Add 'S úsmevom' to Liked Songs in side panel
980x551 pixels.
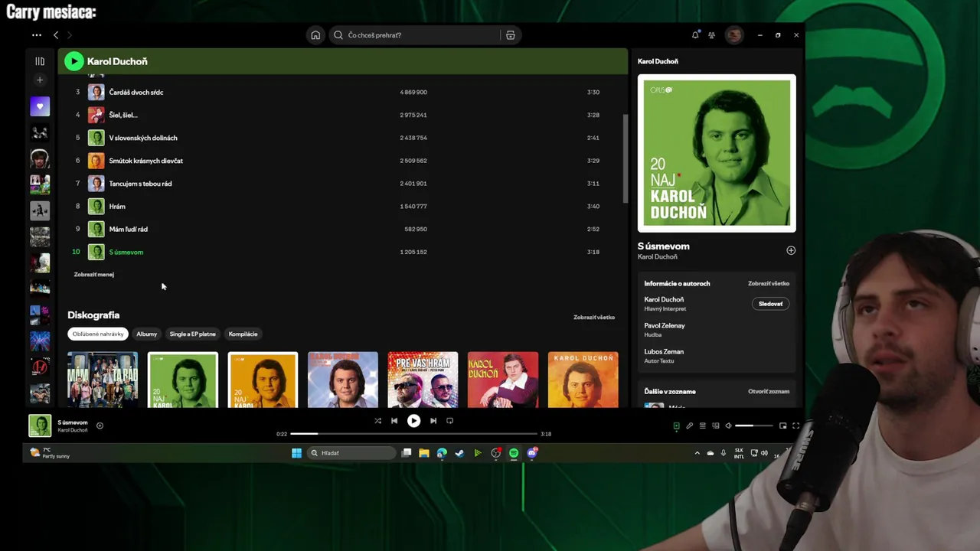click(791, 250)
